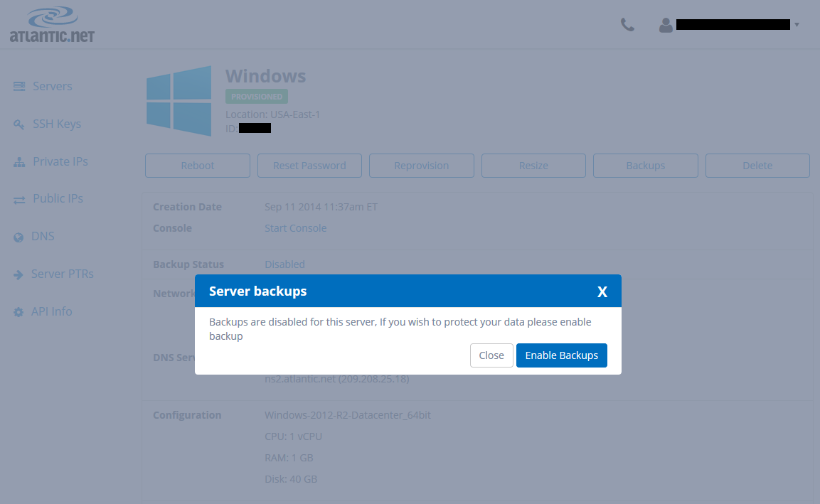820x504 pixels.
Task: Open Private IPs section
Action: click(60, 161)
